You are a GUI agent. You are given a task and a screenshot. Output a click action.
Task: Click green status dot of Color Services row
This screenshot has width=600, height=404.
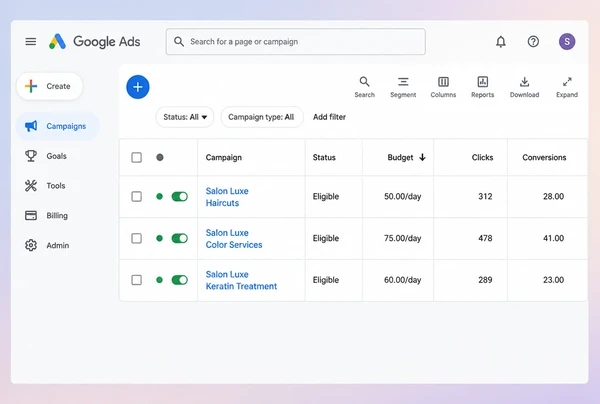160,238
